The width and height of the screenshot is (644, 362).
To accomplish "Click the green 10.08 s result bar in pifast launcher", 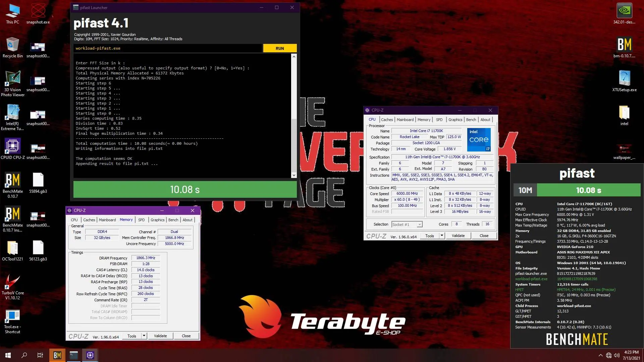I will coord(185,189).
